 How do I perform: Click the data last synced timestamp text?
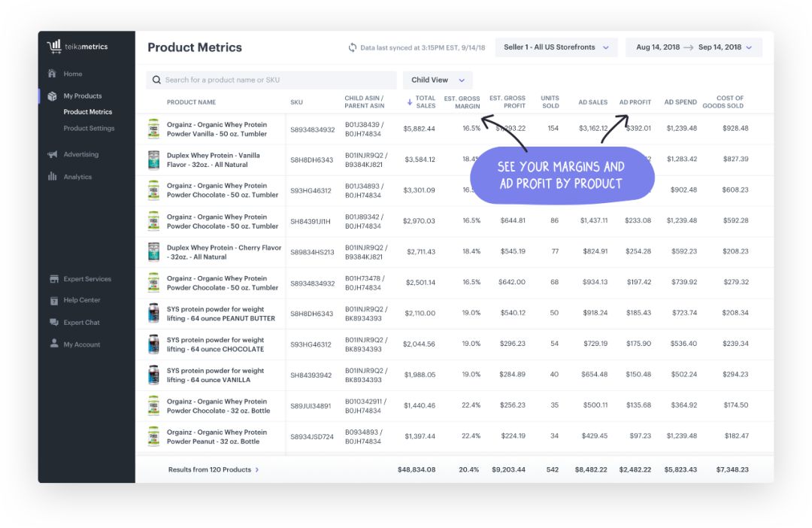pos(423,47)
